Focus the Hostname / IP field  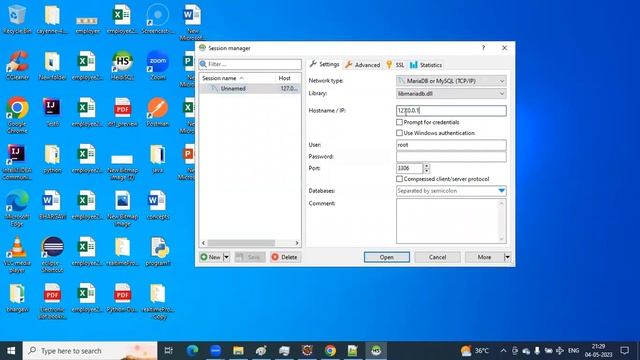coord(451,111)
